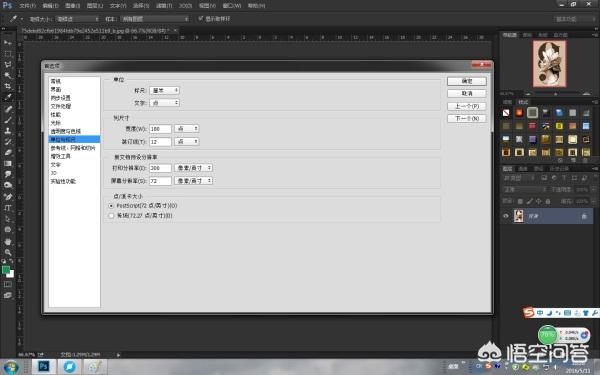Select the Zoom tool in the toolbox
Image resolution: width=600 pixels, height=375 pixels.
click(x=8, y=252)
